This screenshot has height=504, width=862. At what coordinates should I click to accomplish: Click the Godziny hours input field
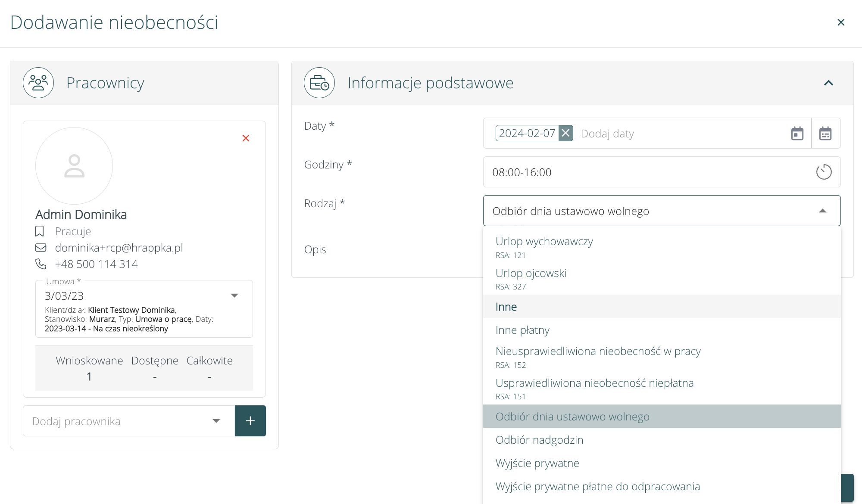(x=646, y=172)
